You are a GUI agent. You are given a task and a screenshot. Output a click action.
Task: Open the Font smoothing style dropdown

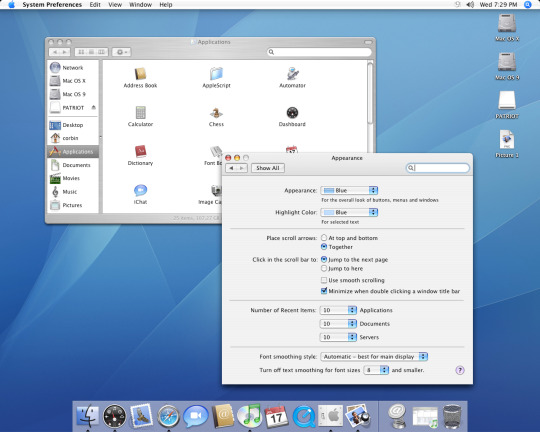coord(374,357)
